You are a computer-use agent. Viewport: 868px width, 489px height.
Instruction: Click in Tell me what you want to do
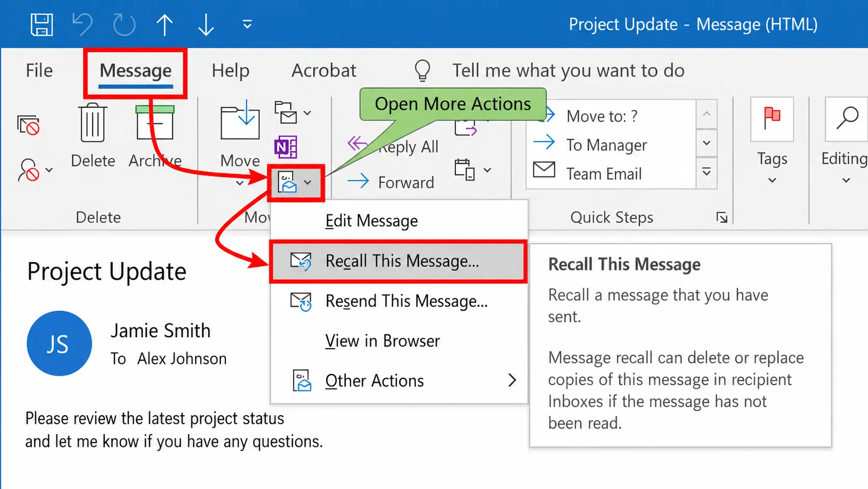pyautogui.click(x=568, y=71)
